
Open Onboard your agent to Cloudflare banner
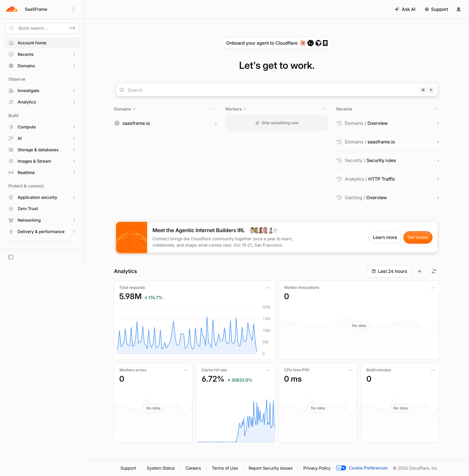click(277, 43)
